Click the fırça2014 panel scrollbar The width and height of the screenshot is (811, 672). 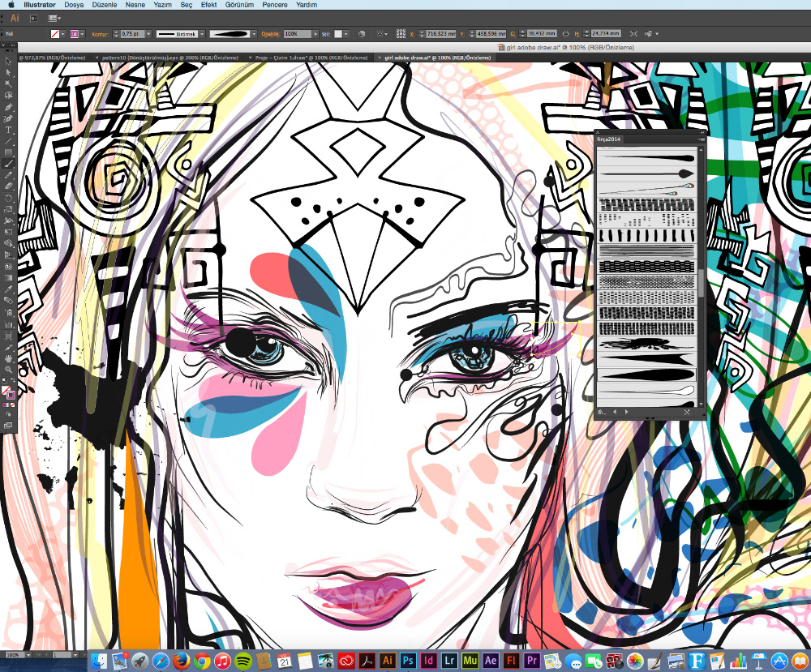tap(702, 283)
